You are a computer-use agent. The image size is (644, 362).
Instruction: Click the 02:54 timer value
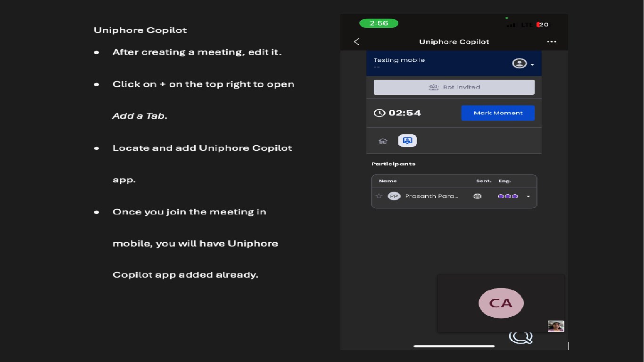click(x=405, y=113)
